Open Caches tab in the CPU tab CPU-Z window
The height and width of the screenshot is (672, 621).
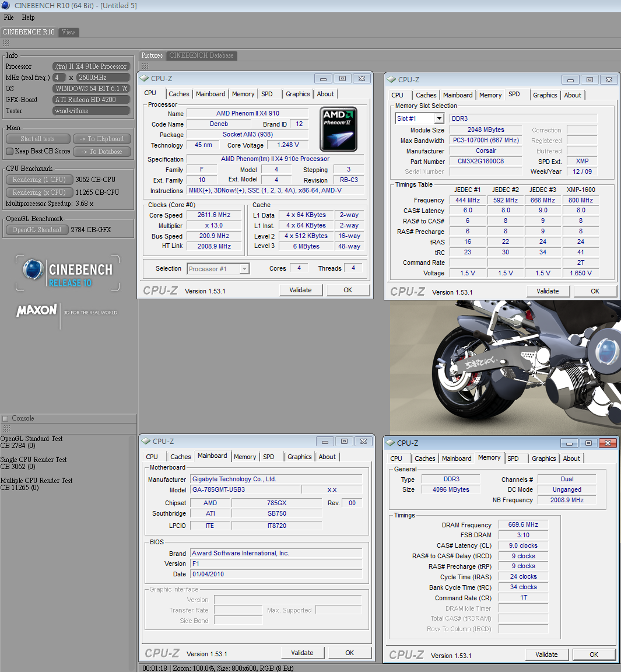pyautogui.click(x=178, y=94)
